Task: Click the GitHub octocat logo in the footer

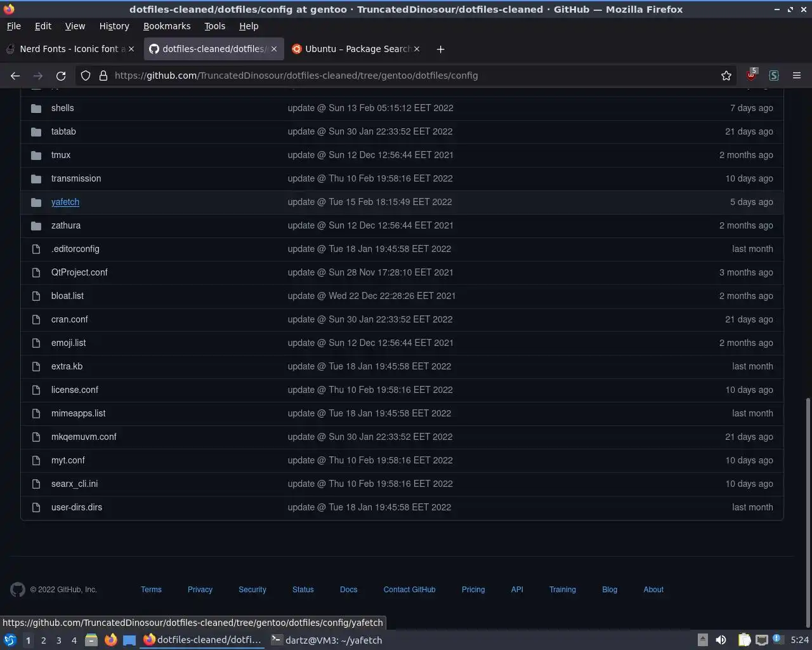Action: 18,590
